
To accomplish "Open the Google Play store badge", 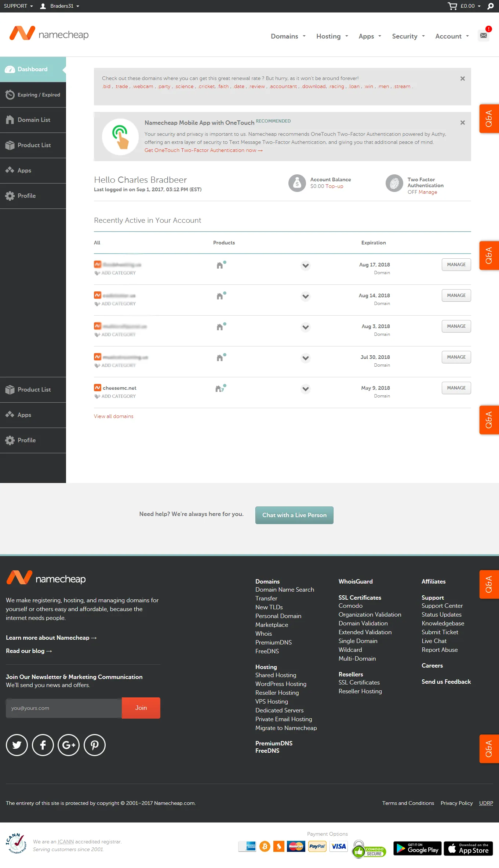I will 418,848.
